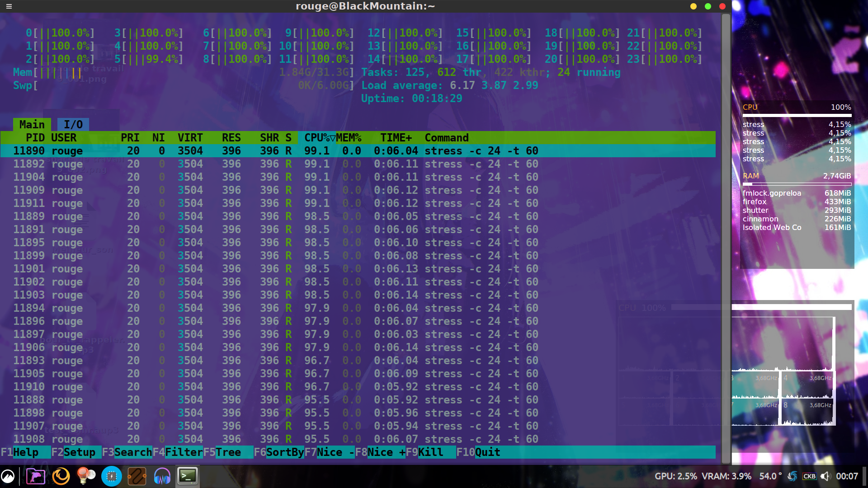Click the mountain-logo start menu icon
The height and width of the screenshot is (488, 868).
click(8, 476)
